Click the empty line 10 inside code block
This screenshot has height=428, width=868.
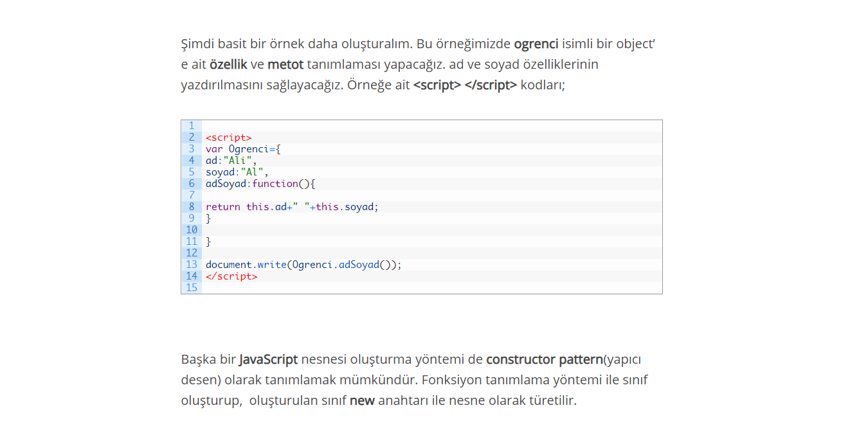(x=431, y=230)
